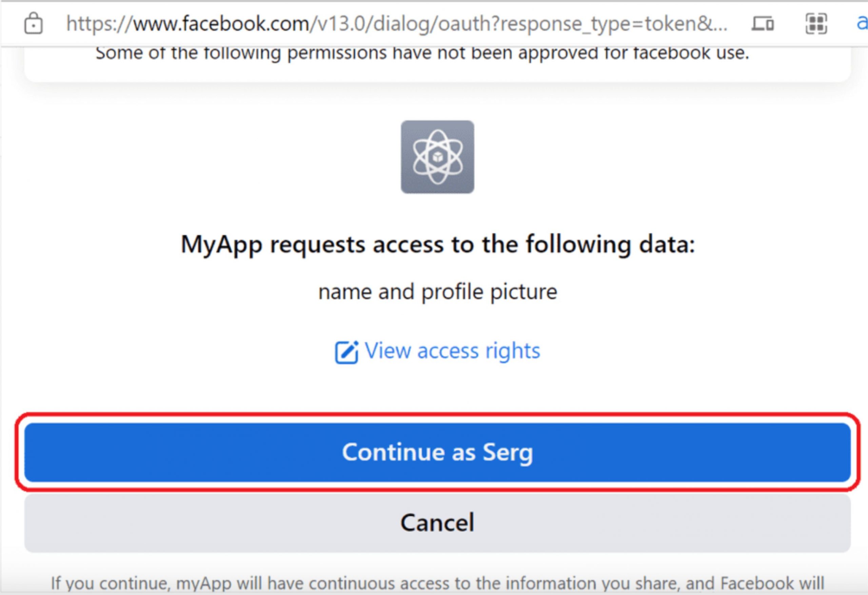Click the www.facebook.com domain text in URL
The width and height of the screenshot is (868, 595).
(x=221, y=23)
